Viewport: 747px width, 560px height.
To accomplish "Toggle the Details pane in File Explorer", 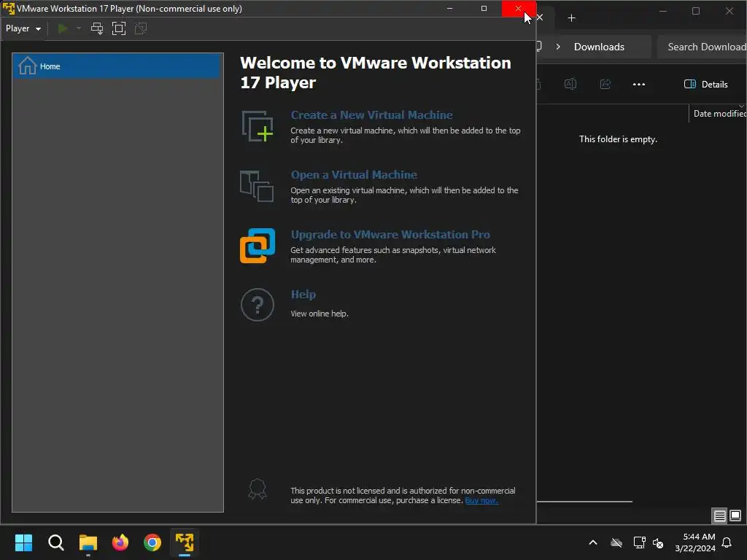I will 706,85.
